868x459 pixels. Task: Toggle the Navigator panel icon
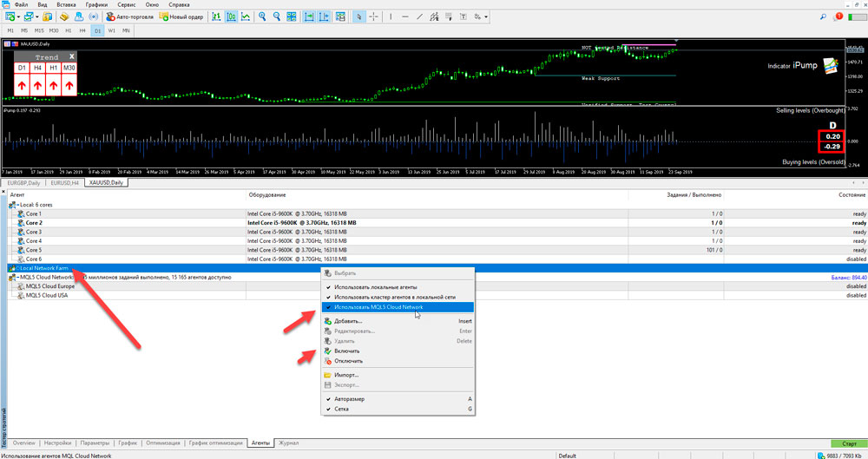79,16
